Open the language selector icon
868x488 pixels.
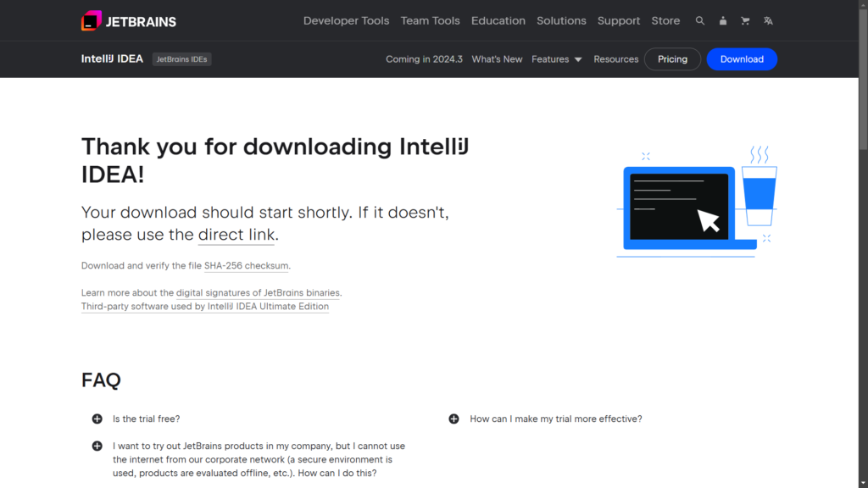click(x=768, y=20)
